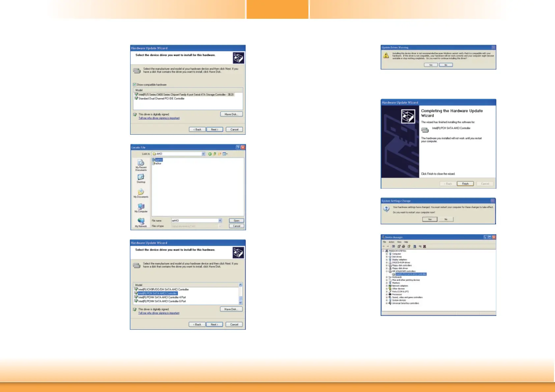Viewport: 555px width, 392px height.
Task: Open the Look in AHCI dropdown
Action: pyautogui.click(x=203, y=154)
